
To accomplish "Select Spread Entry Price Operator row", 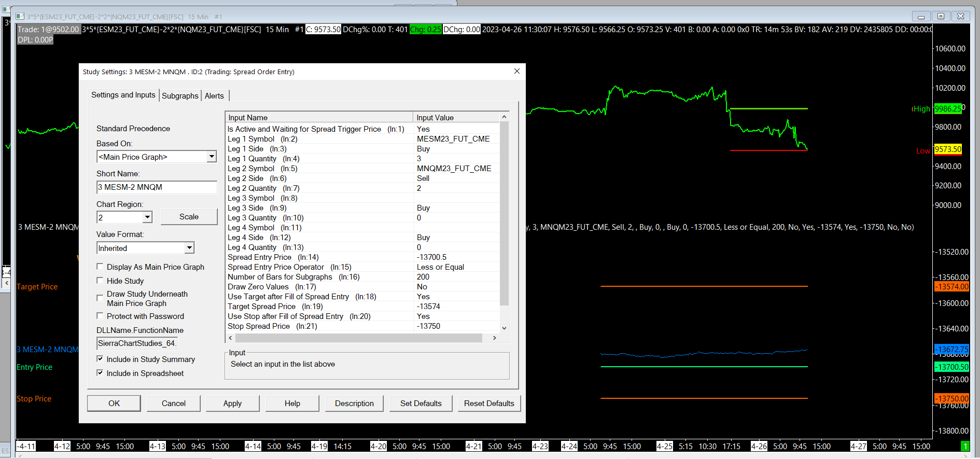I will point(363,267).
